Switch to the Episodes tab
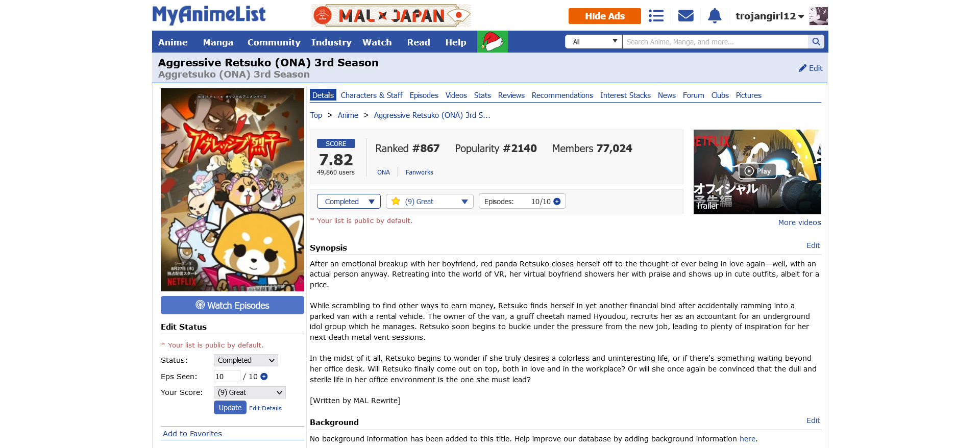This screenshot has width=980, height=448. 424,95
